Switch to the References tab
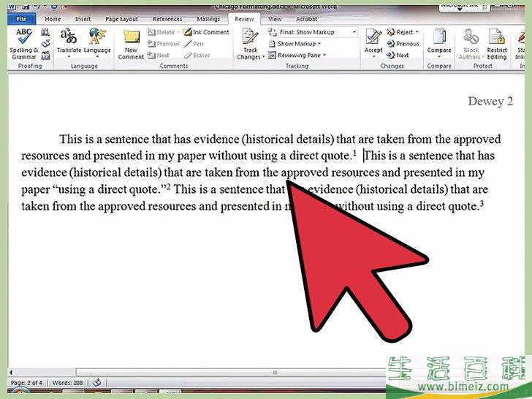532x399 pixels. point(167,19)
